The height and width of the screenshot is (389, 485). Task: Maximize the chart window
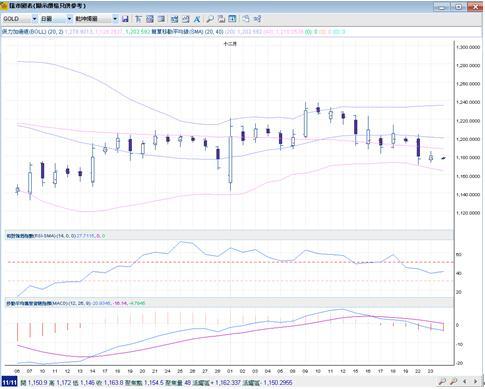[x=459, y=6]
